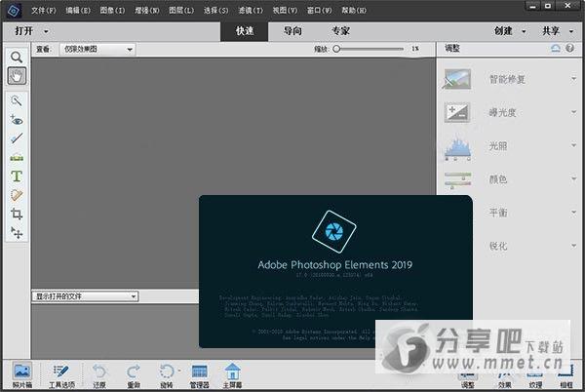Select the Spot Healing bandage tool

[17, 195]
